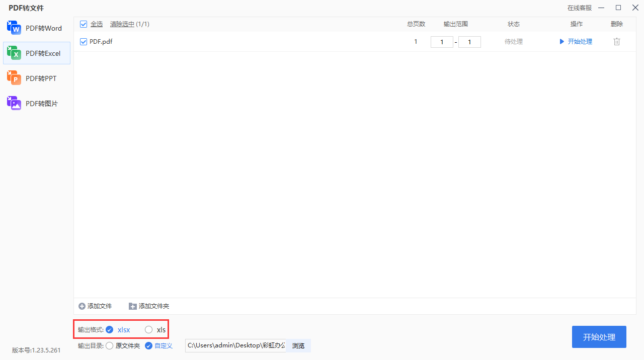Click the output path text field

point(235,345)
